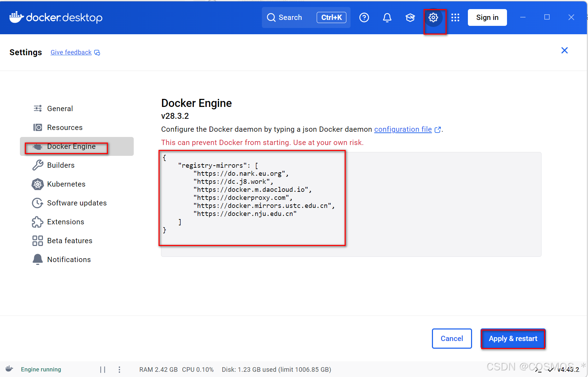Click the Settings gear icon
The width and height of the screenshot is (588, 377).
tap(433, 17)
